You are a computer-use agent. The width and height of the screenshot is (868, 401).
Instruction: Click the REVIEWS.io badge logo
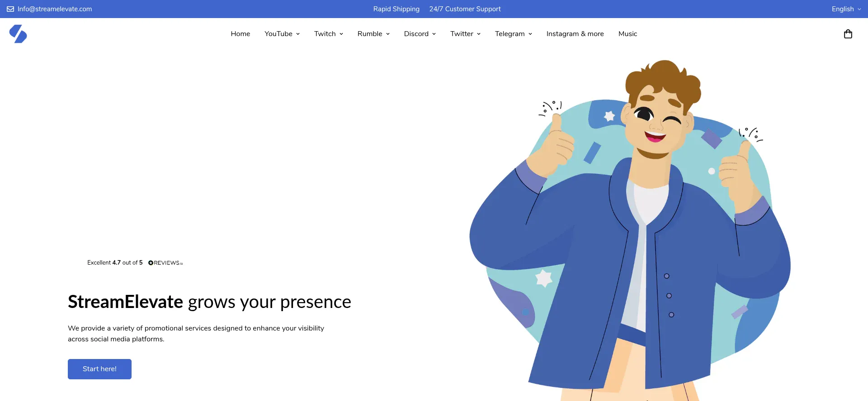tap(165, 263)
